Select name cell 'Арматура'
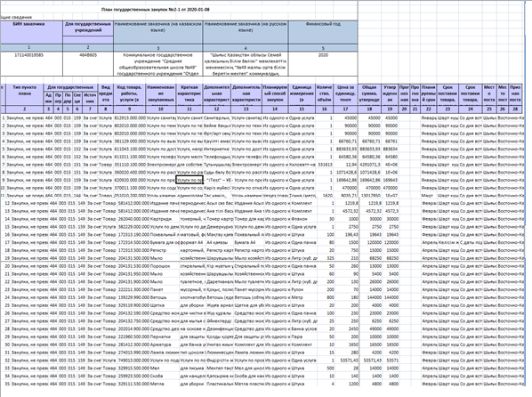532x397 pixels. tap(165, 344)
